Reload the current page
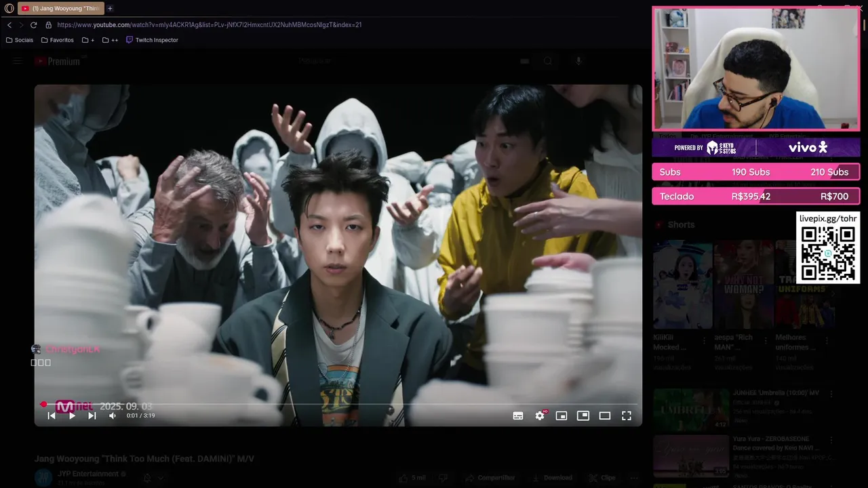 click(33, 24)
